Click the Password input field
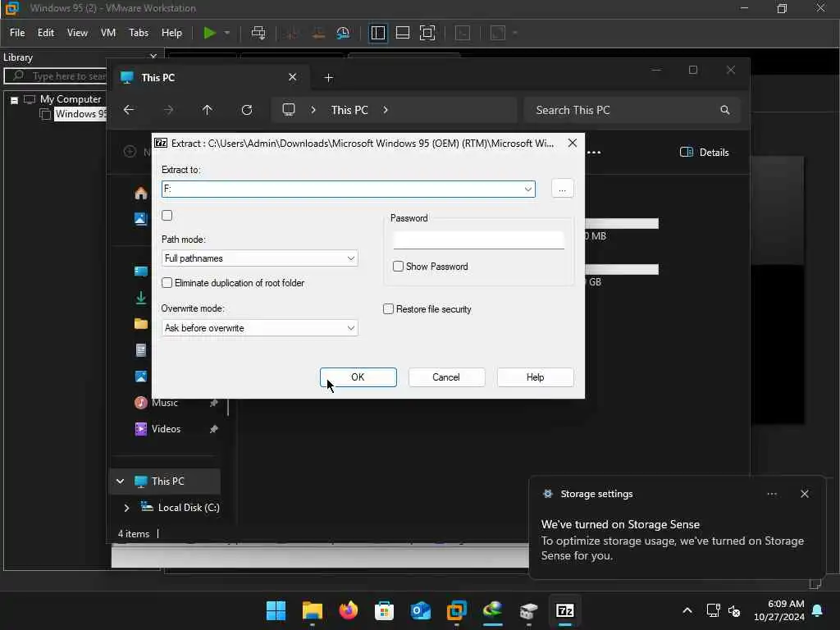Image resolution: width=840 pixels, height=630 pixels. coord(478,240)
